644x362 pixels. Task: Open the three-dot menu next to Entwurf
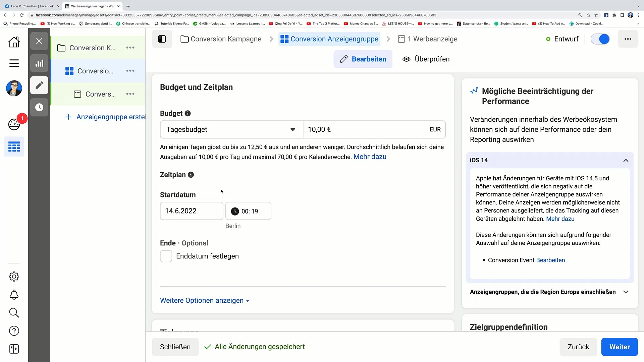(x=628, y=39)
